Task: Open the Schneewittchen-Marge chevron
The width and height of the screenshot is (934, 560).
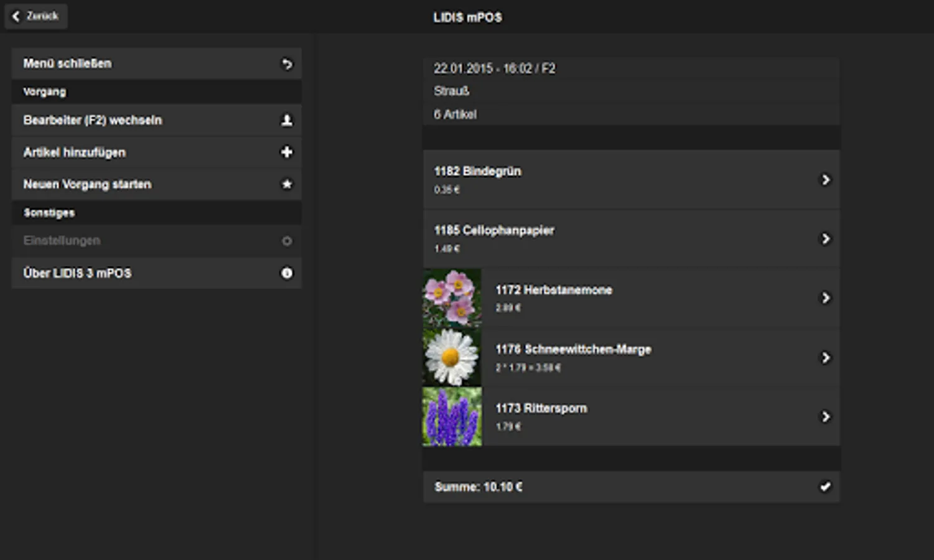Action: pyautogui.click(x=826, y=358)
